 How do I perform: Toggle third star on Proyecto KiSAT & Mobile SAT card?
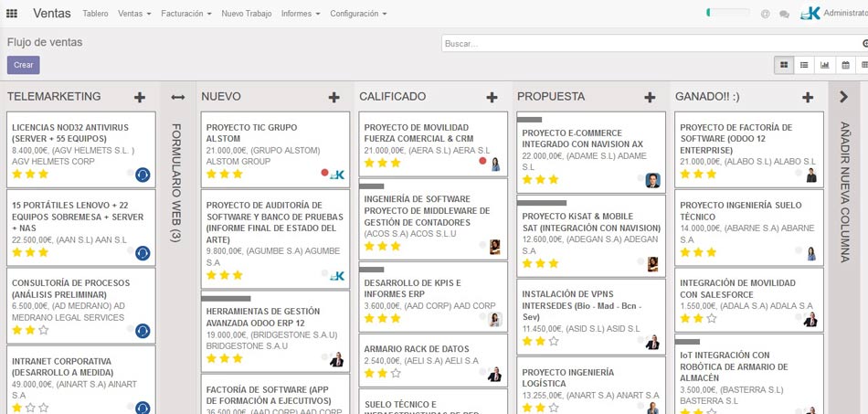tap(553, 263)
